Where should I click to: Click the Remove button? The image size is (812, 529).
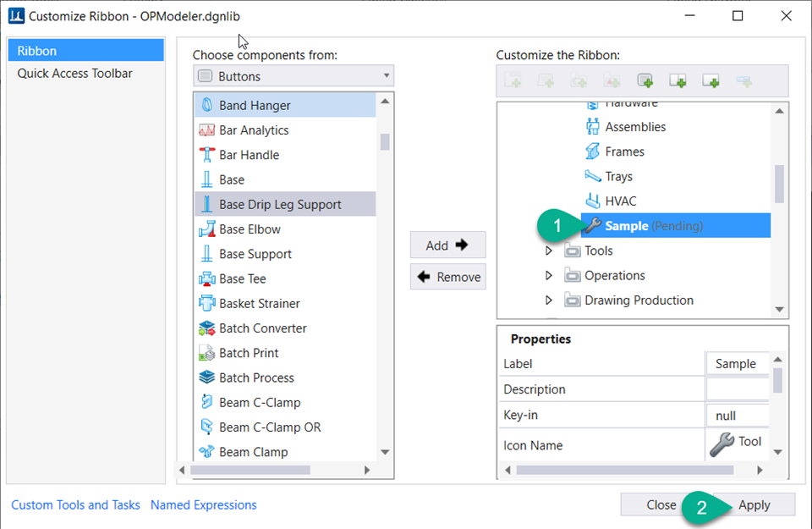(x=448, y=277)
